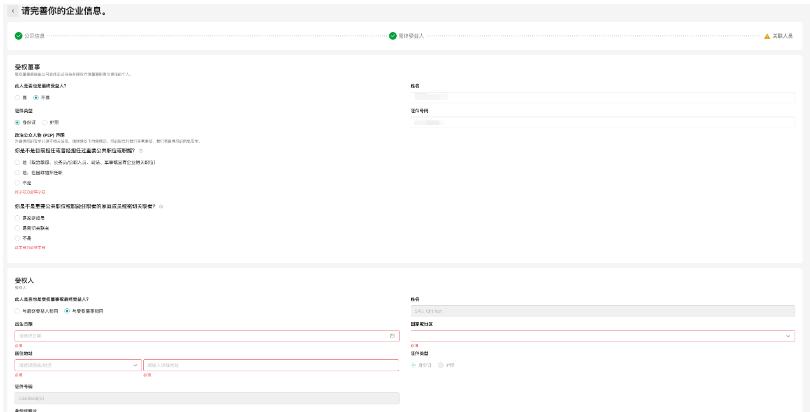Select second option of first PEP question
The height and width of the screenshot is (412, 810).
pos(18,172)
